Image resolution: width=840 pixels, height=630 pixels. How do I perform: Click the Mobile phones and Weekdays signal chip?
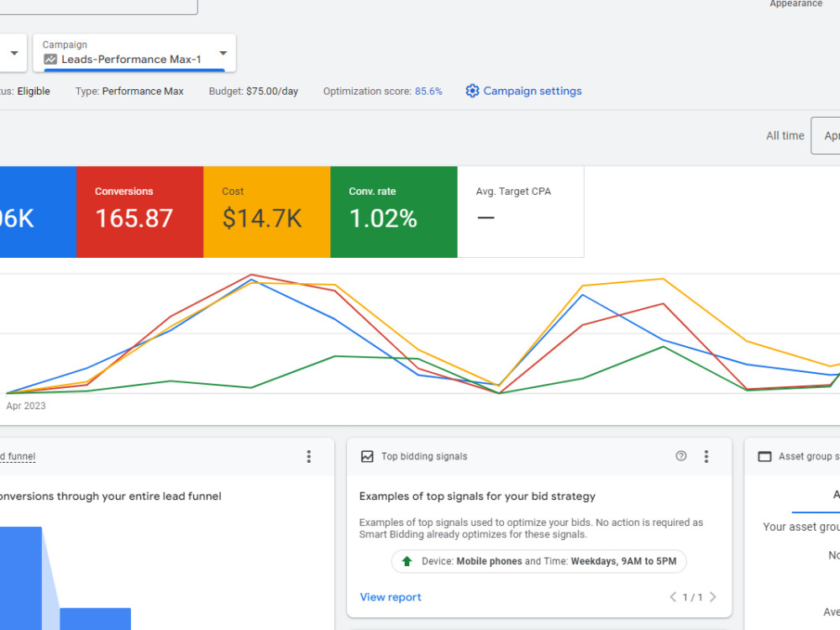click(539, 561)
